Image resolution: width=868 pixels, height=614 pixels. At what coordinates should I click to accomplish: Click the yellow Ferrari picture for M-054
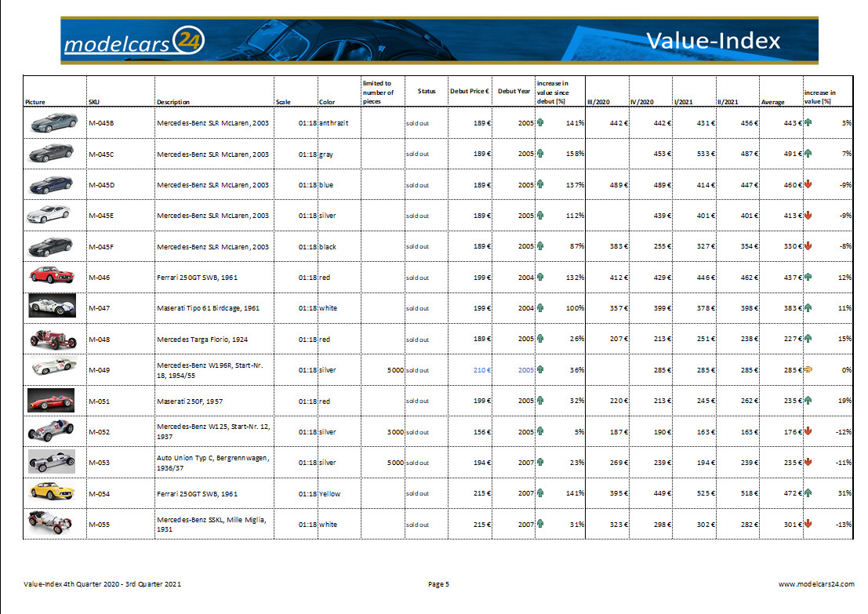pyautogui.click(x=52, y=491)
